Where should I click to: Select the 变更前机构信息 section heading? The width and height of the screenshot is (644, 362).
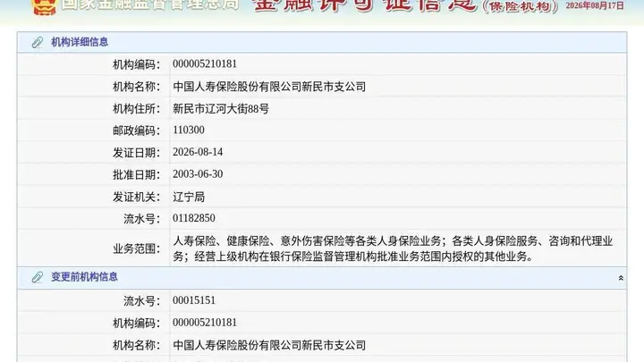tap(85, 277)
